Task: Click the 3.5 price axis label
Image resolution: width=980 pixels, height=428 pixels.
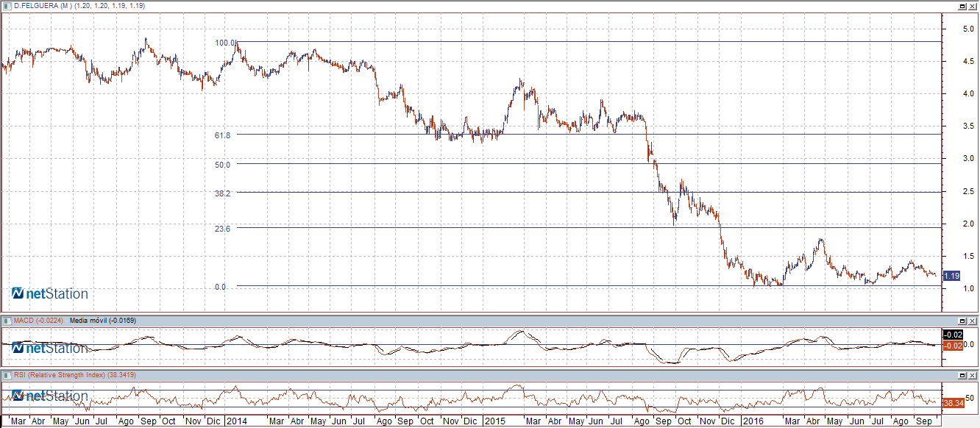Action: (969, 126)
